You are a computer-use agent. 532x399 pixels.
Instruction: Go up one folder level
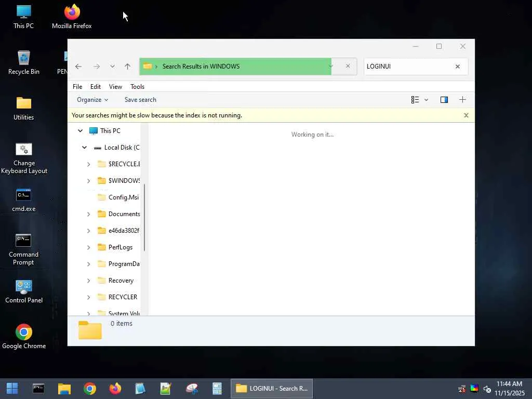[128, 66]
